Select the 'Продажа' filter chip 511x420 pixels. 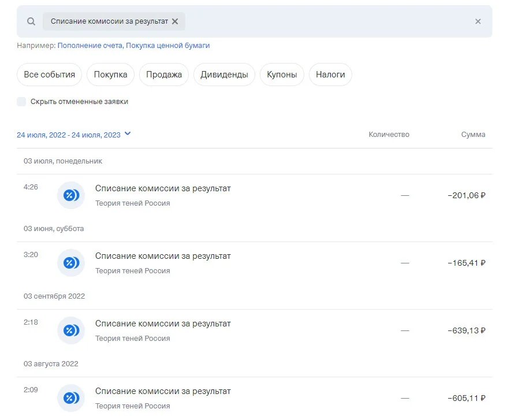click(164, 75)
